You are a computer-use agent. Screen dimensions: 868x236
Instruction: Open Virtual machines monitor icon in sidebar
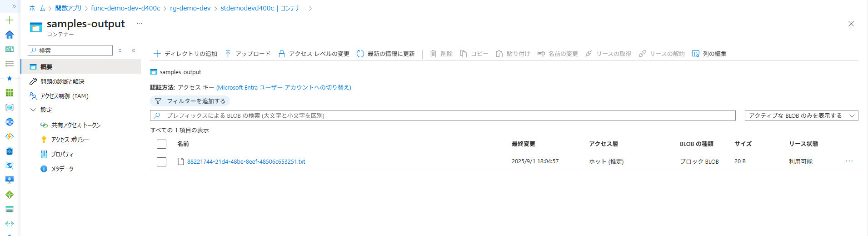click(x=10, y=180)
